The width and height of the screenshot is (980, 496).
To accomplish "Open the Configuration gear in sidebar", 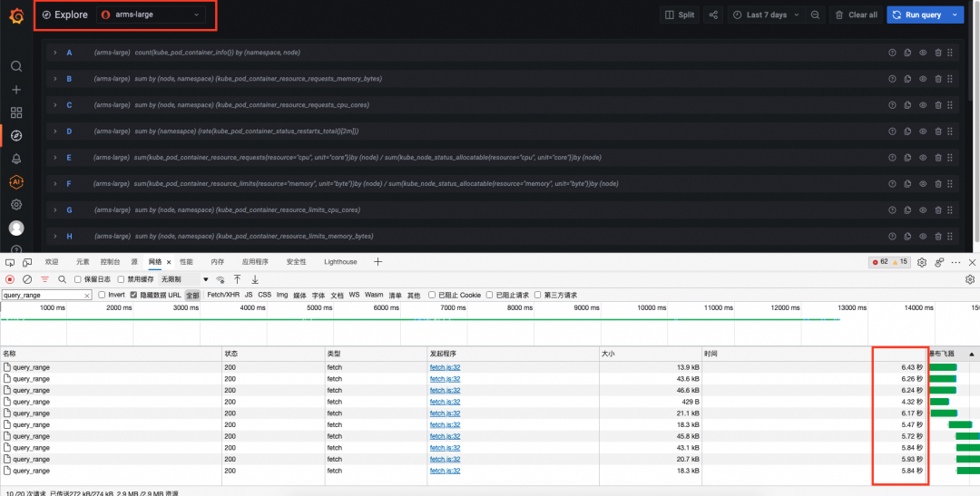I will (16, 205).
